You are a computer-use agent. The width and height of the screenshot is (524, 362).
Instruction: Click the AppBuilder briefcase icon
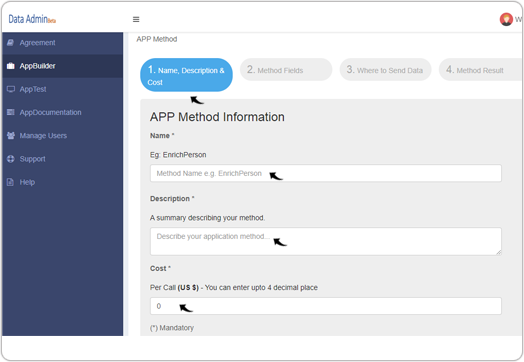pyautogui.click(x=11, y=66)
